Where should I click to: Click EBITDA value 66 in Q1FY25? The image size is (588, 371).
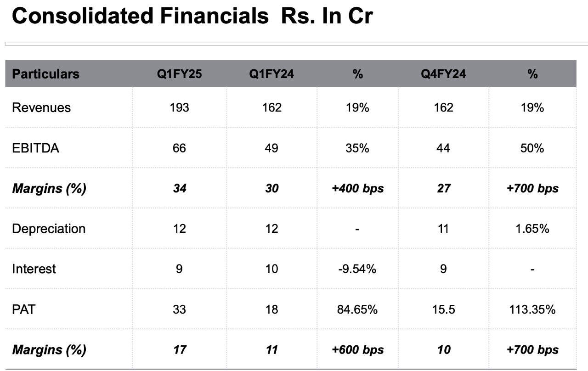(x=179, y=148)
